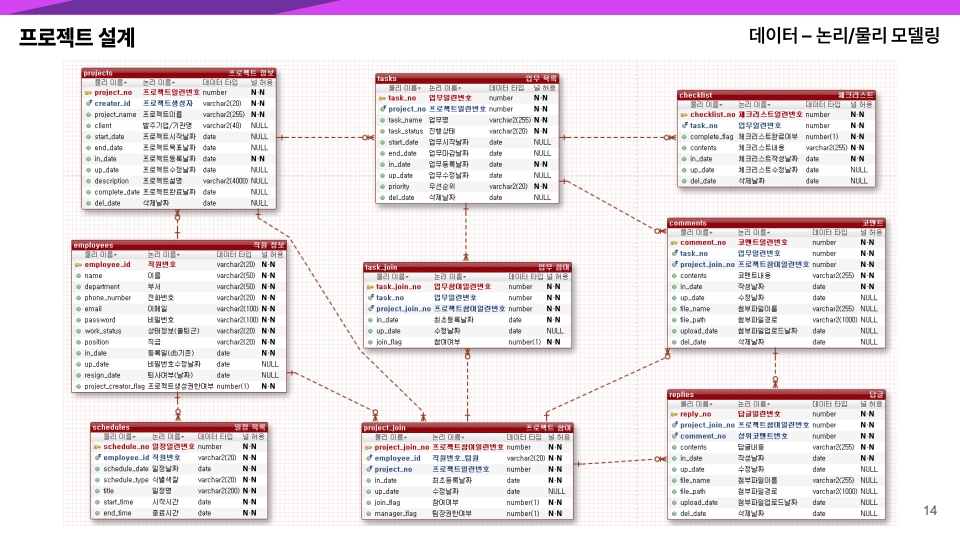The image size is (960, 540).
Task: Click foreign key icon of project_join_no in replies table
Action: click(675, 425)
